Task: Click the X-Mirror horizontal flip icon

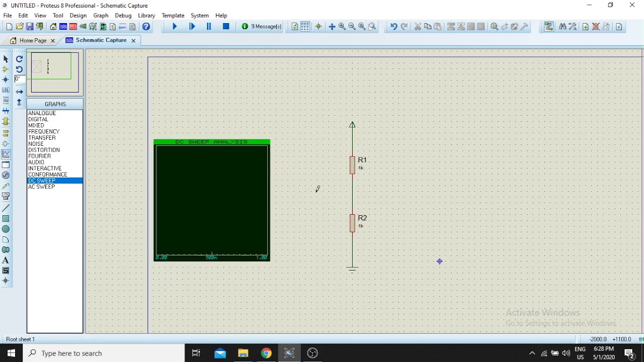Action: pyautogui.click(x=19, y=92)
